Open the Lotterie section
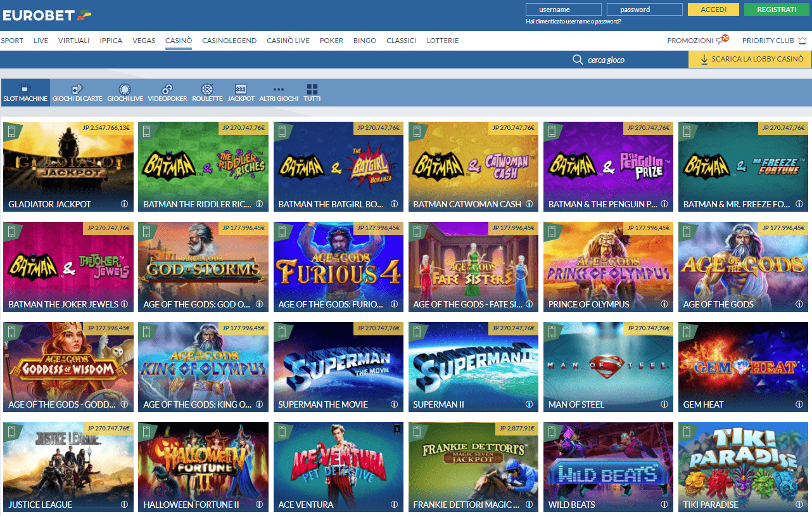This screenshot has height=516, width=812. click(x=443, y=41)
